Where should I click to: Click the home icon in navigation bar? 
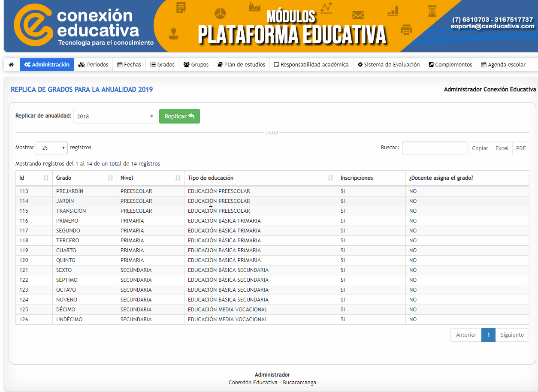[x=11, y=65]
